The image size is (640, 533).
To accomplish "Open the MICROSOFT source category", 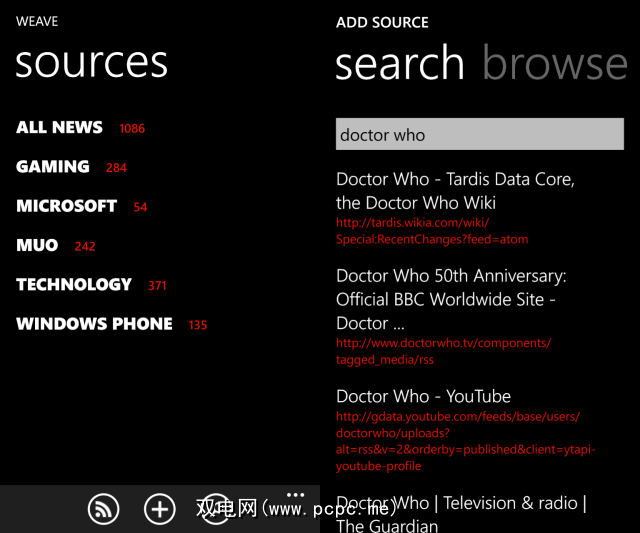I will tap(67, 206).
